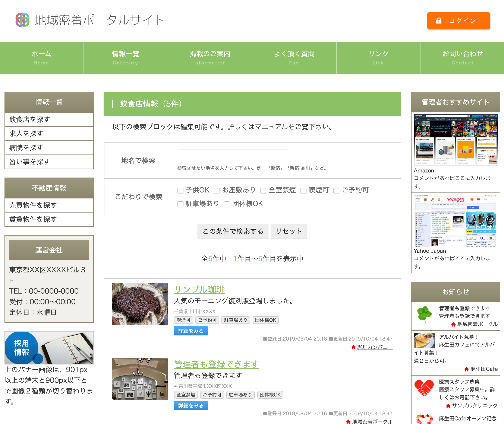Screen dimensions: 504x424
Task: Click the サンプルクリニック source link
Action: pos(475,405)
